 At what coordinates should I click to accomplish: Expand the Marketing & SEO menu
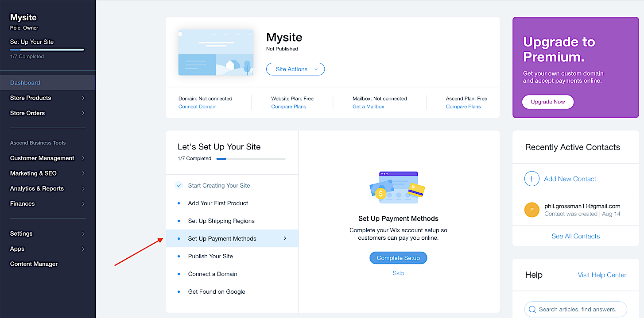pos(47,173)
